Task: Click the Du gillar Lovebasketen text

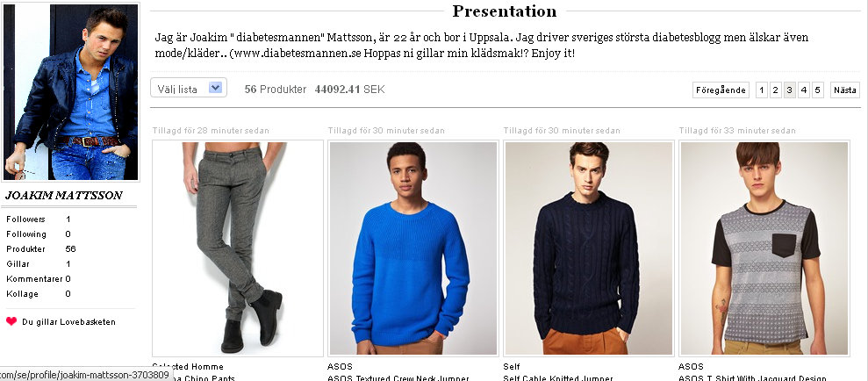Action: click(x=68, y=322)
